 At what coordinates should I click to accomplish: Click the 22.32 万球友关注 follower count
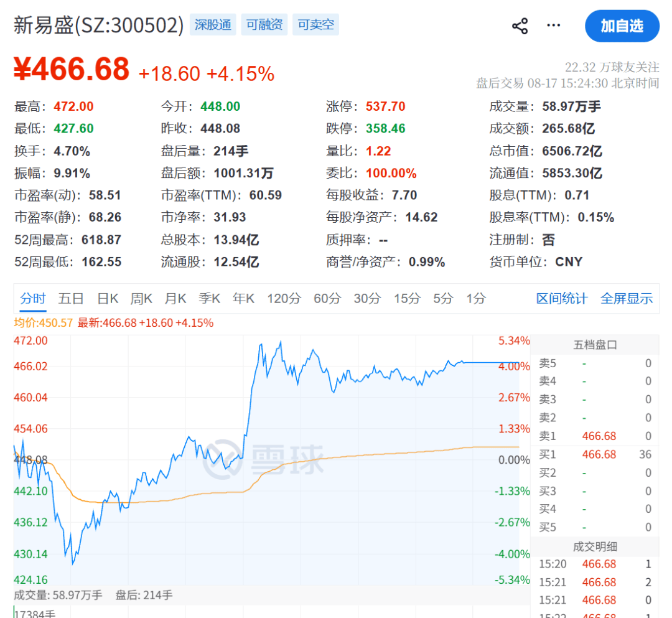tap(612, 67)
